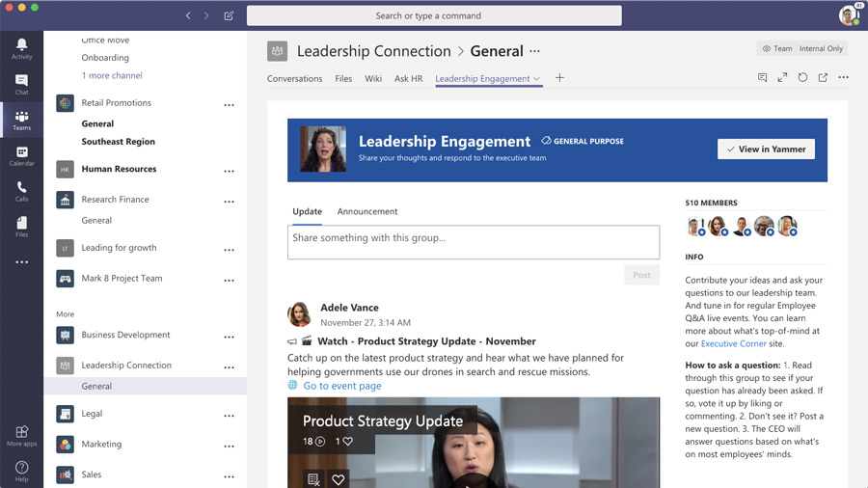Click the compose new chat icon
This screenshot has height=488, width=868.
[229, 15]
